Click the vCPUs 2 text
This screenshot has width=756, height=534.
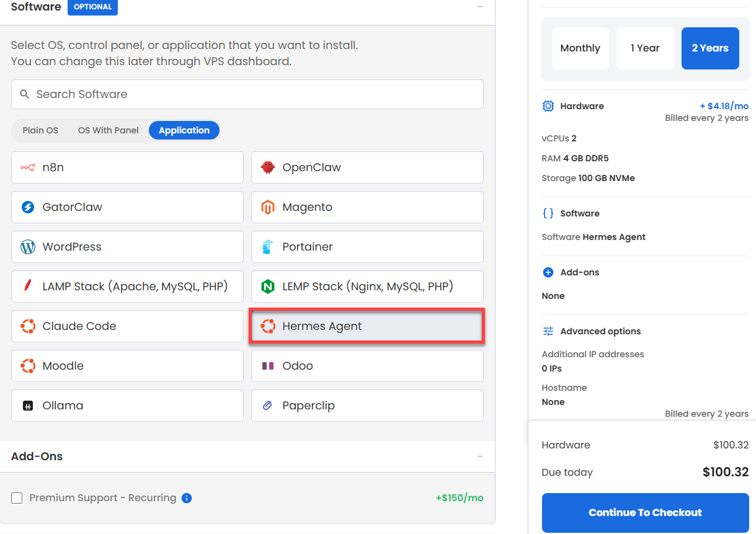click(x=559, y=138)
